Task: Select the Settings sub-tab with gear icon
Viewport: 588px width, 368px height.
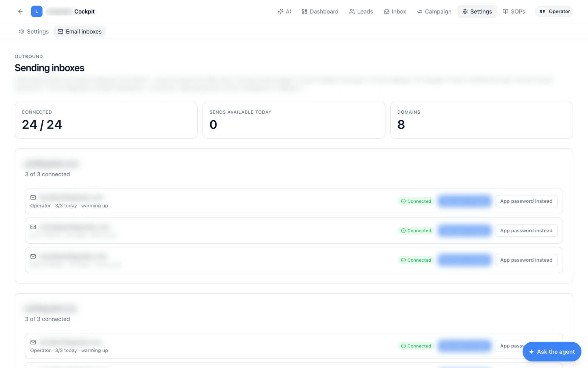Action: pos(34,32)
